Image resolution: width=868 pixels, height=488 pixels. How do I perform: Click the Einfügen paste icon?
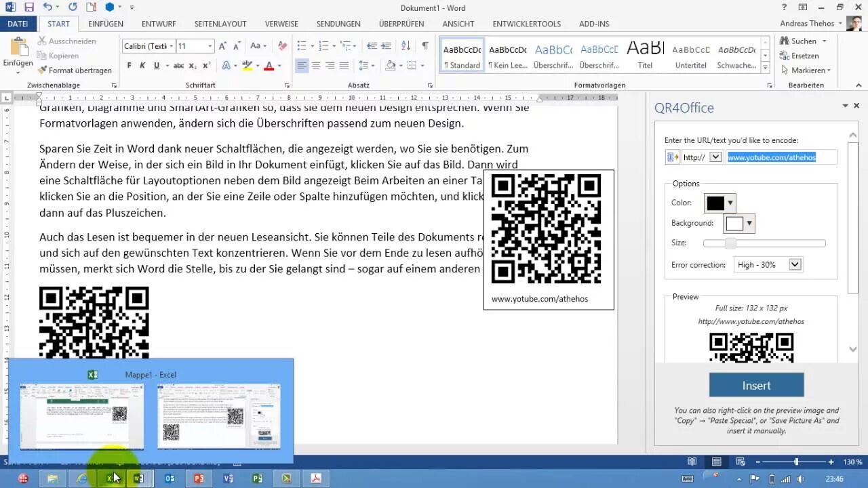pos(18,47)
